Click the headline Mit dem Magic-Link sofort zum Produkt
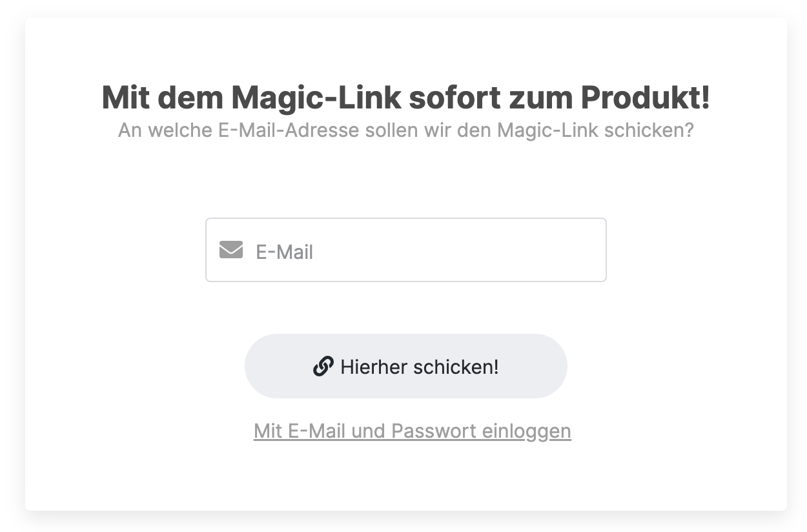The height and width of the screenshot is (532, 807). (405, 97)
